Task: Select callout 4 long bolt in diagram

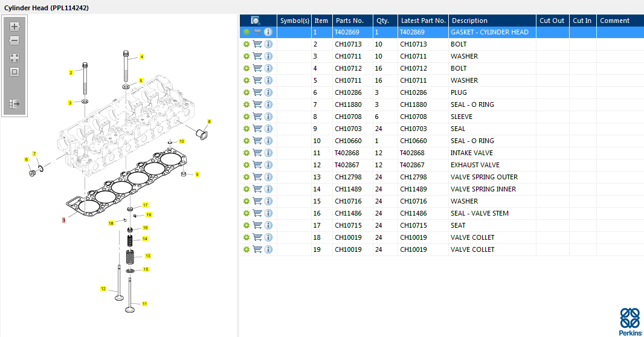Action: [142, 57]
